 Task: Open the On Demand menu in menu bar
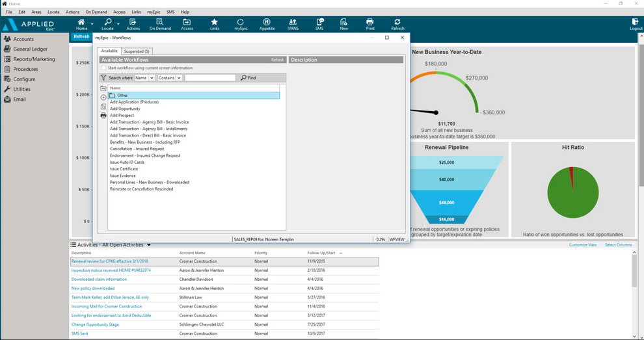pos(96,12)
